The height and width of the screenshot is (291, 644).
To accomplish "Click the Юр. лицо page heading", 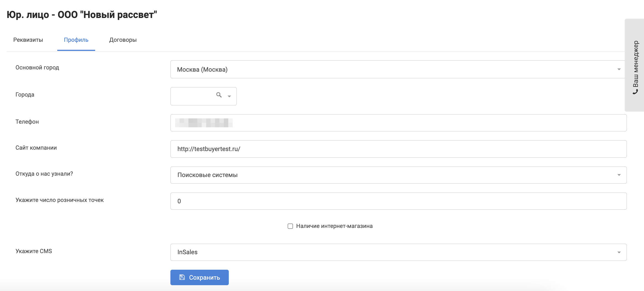I will pos(82,15).
